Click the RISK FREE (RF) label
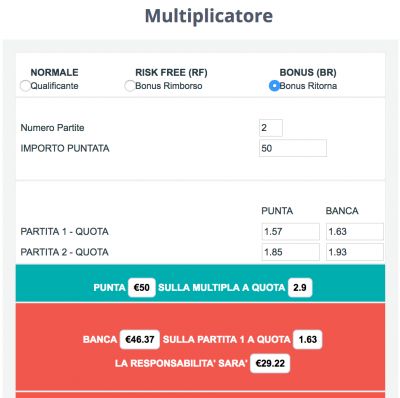Viewport: 400px width, 398px height. pyautogui.click(x=171, y=73)
